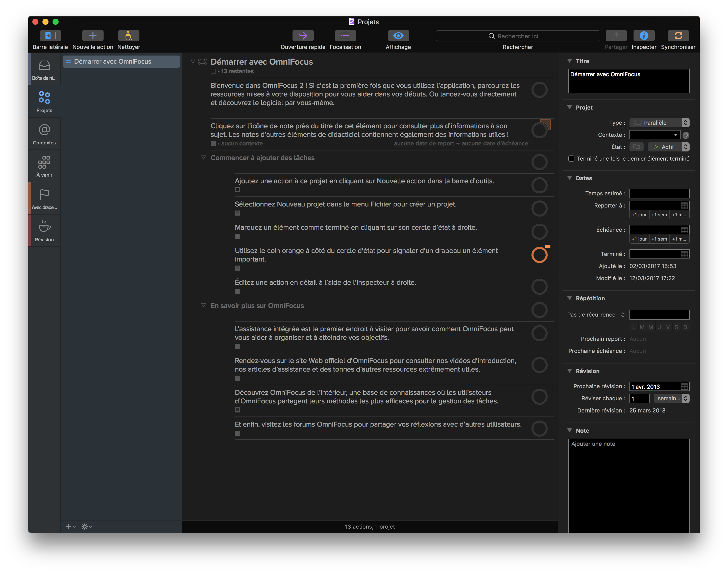This screenshot has height=573, width=728.
Task: Open the Avec drapeau perspective
Action: [44, 199]
